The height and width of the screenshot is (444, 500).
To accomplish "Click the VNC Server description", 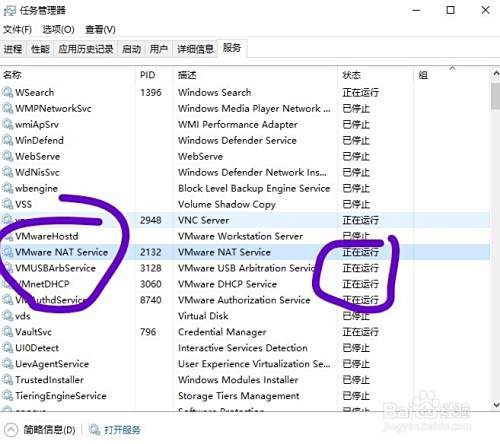I will 203,220.
